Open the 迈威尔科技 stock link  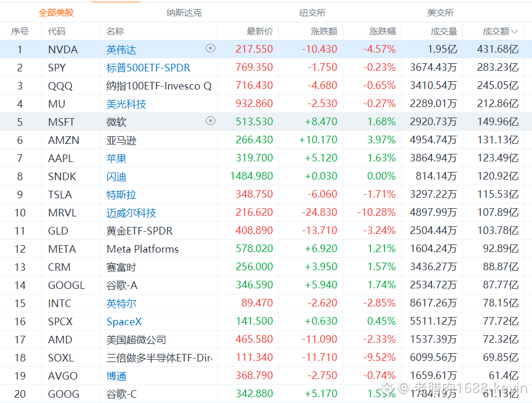132,212
